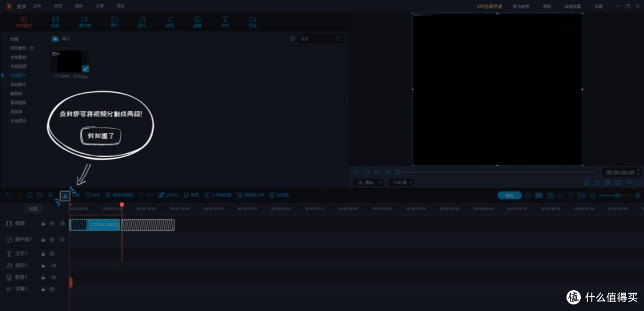Select 本地音乐 in left sidebar
The height and width of the screenshot is (311, 644).
click(18, 85)
